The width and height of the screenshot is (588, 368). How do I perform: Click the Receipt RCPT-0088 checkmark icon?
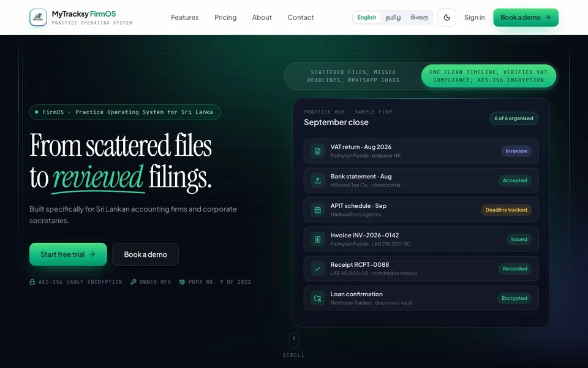click(x=318, y=269)
